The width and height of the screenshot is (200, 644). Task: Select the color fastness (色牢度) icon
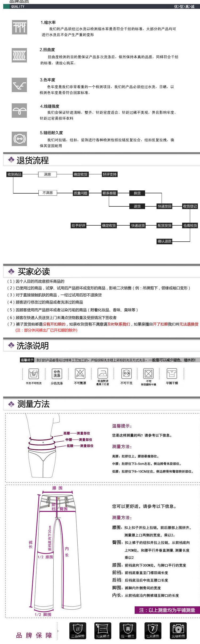(19, 85)
